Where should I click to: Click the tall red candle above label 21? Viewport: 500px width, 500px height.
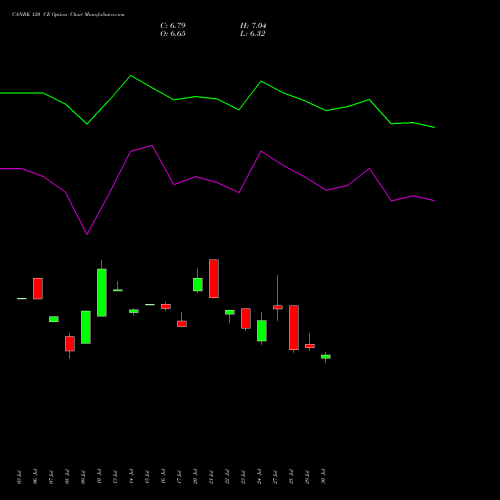(214, 278)
